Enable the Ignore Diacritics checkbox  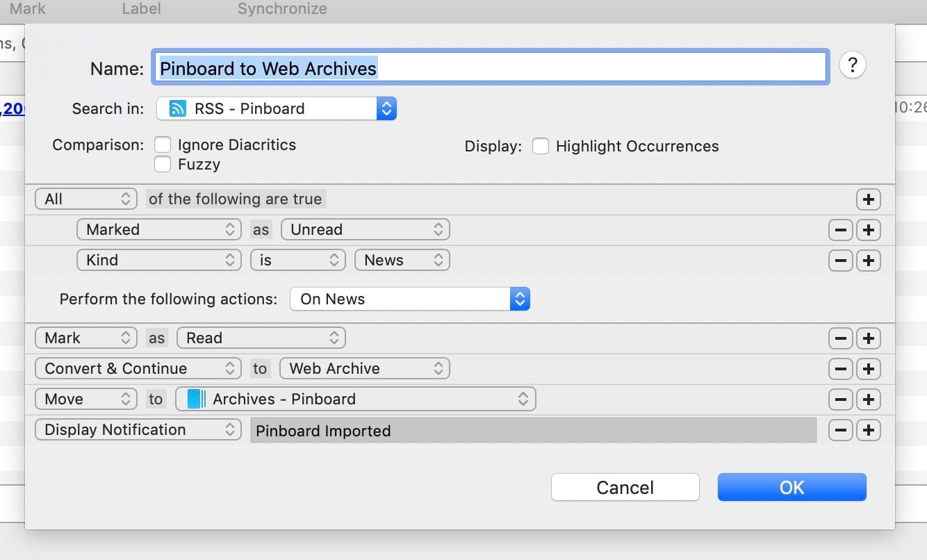point(163,145)
